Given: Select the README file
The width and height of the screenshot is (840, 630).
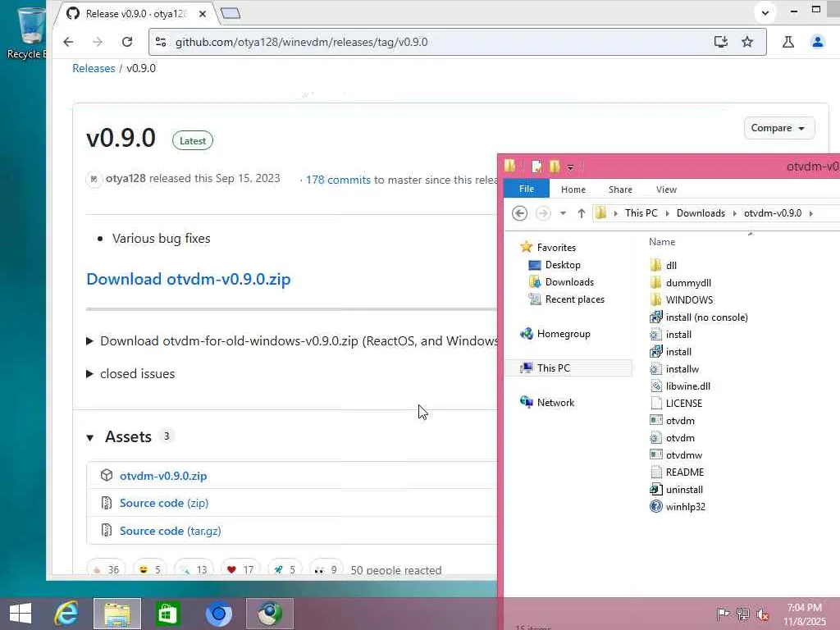Looking at the screenshot, I should pyautogui.click(x=685, y=472).
